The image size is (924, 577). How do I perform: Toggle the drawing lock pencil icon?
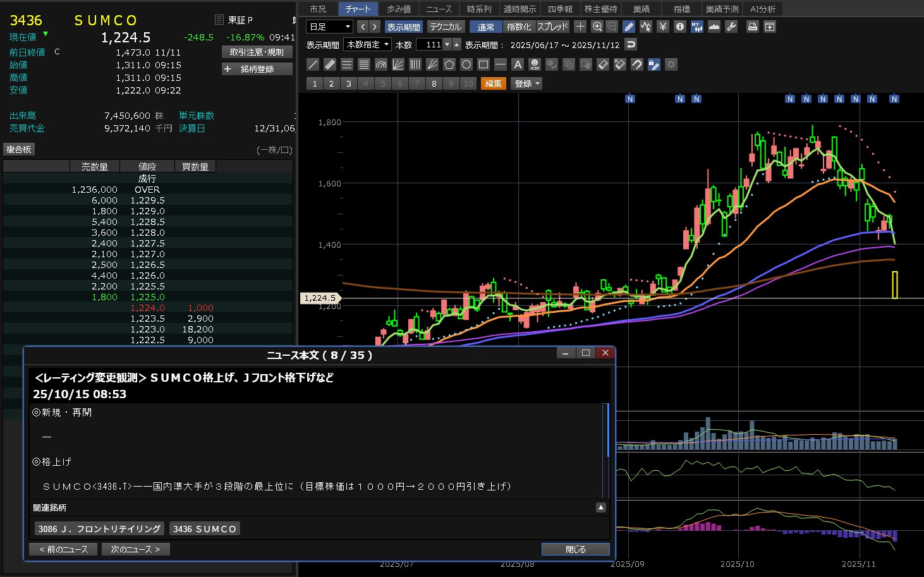(654, 64)
